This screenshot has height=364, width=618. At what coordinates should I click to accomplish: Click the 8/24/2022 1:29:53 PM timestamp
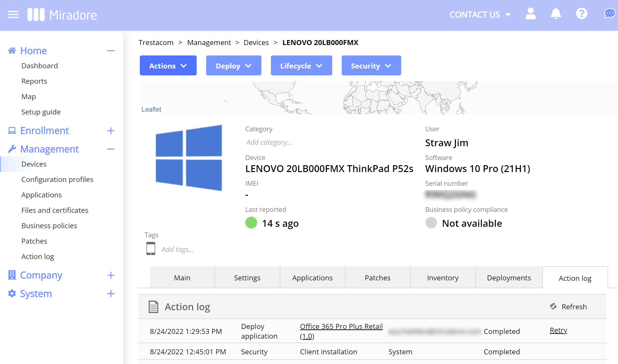point(186,331)
